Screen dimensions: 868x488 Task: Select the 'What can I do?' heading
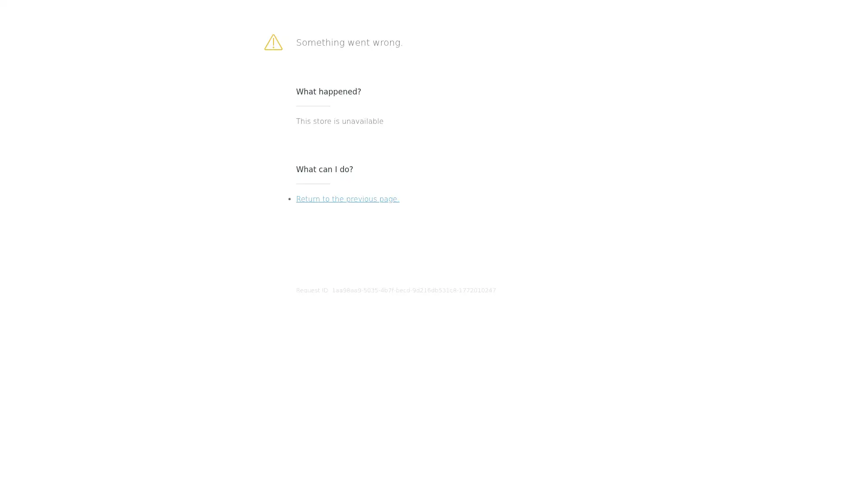(324, 169)
